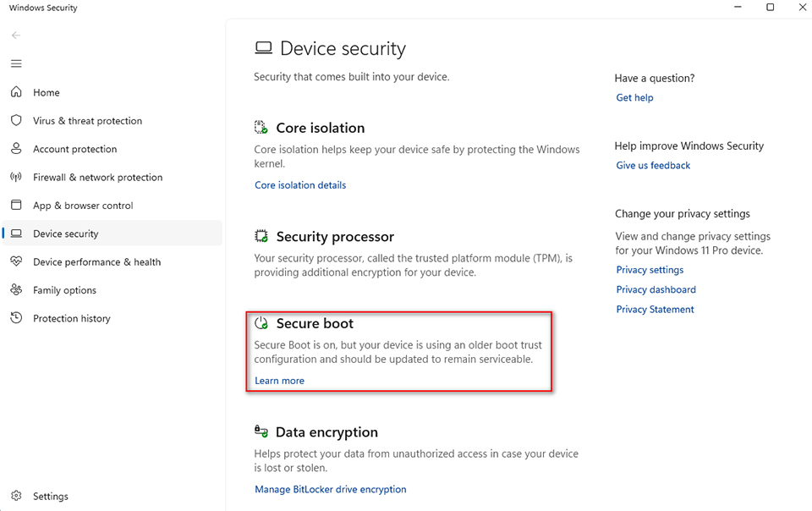Click the Home house icon
This screenshot has height=511, width=812.
(16, 92)
